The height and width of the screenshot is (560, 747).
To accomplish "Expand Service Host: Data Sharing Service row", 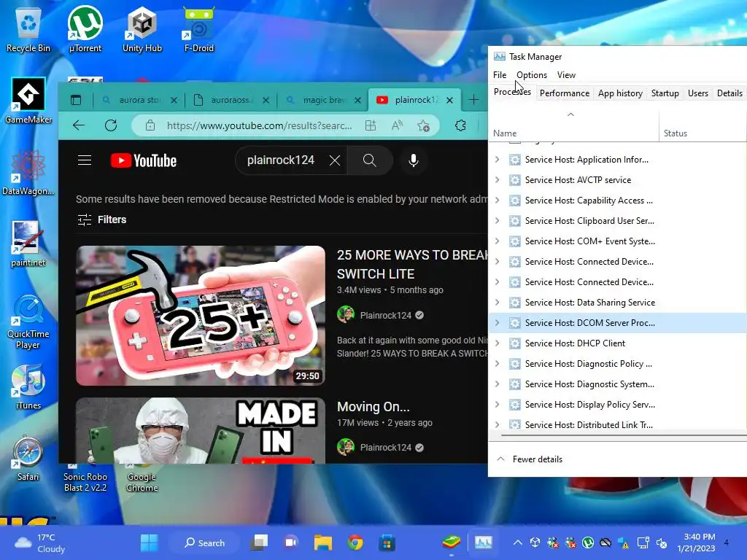I will tap(497, 303).
